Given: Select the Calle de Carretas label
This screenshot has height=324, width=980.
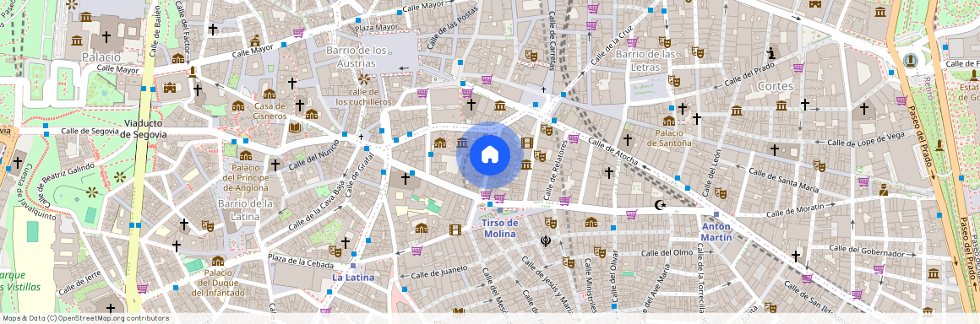Looking at the screenshot, I should pyautogui.click(x=553, y=40).
